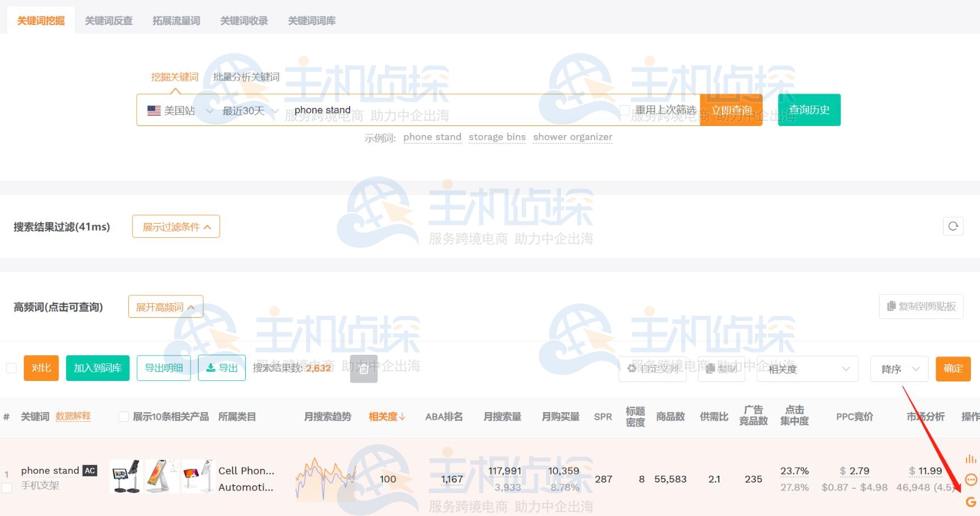
Task: Click the 导出明细 button
Action: 164,368
